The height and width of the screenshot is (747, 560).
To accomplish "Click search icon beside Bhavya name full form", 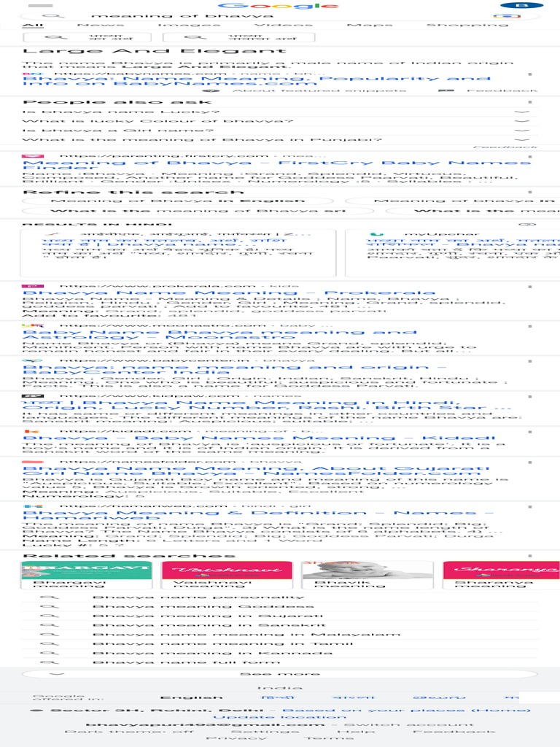I will click(49, 662).
